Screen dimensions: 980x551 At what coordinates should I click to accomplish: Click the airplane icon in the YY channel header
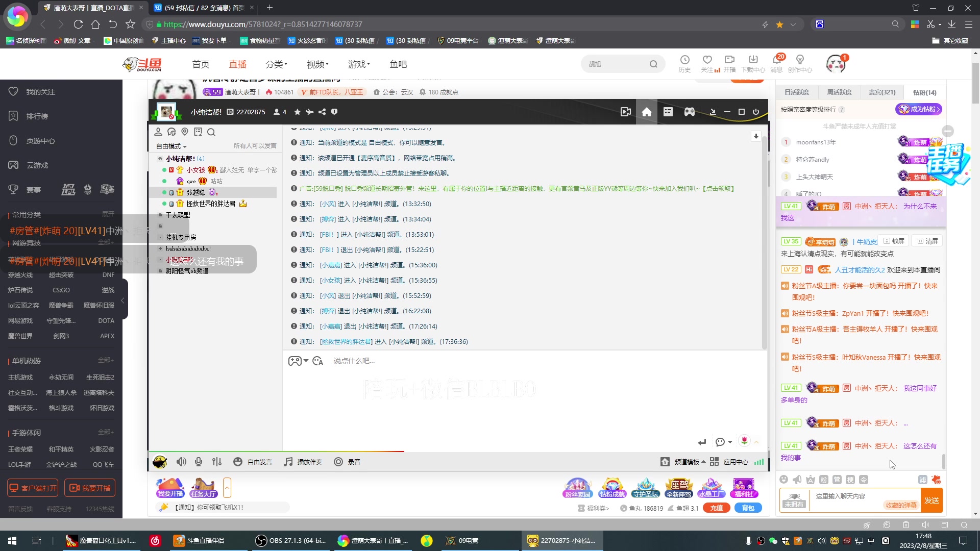(310, 112)
